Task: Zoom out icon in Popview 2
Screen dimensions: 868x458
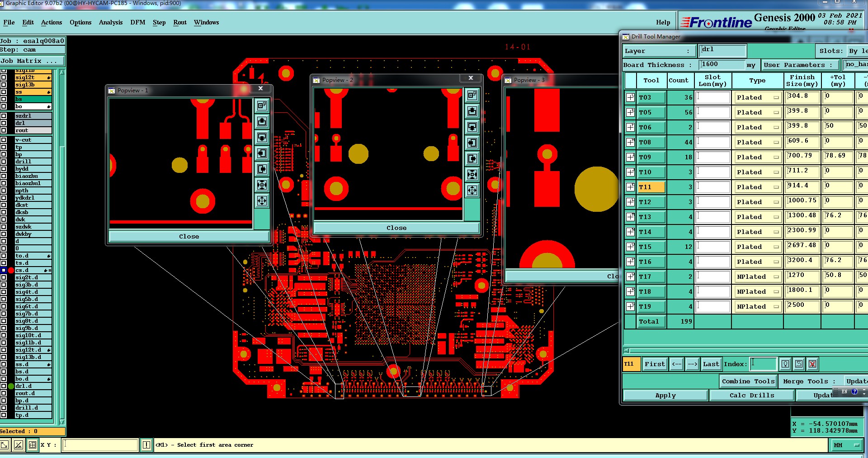Action: click(x=472, y=190)
